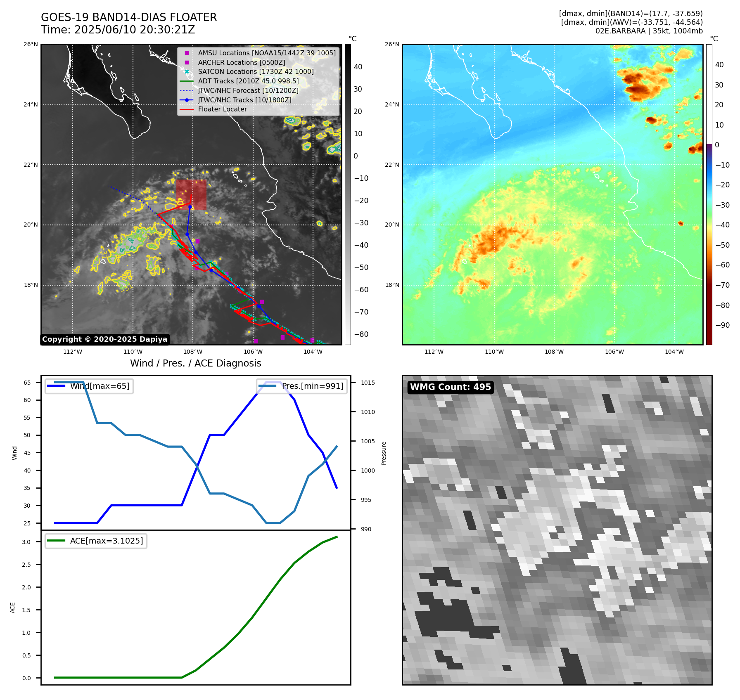Select the 'ADT Tracks [2010Z 45.0 998.5]' legend text
Viewport: 740px width, 700px height.
pyautogui.click(x=248, y=81)
